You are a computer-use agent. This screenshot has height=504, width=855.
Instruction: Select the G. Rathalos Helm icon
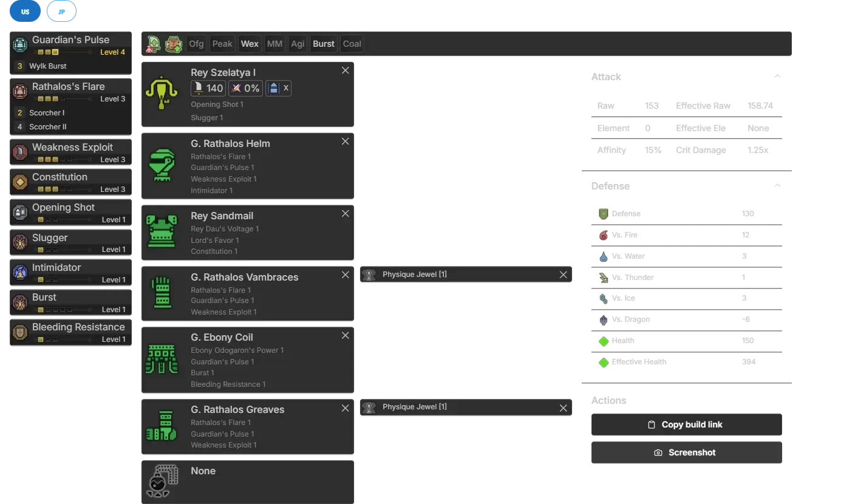point(162,165)
